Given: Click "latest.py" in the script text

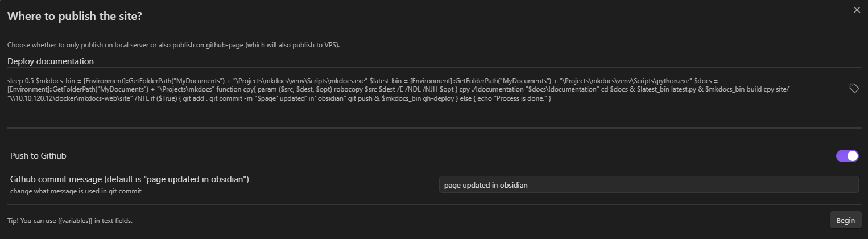Looking at the screenshot, I should (x=684, y=89).
